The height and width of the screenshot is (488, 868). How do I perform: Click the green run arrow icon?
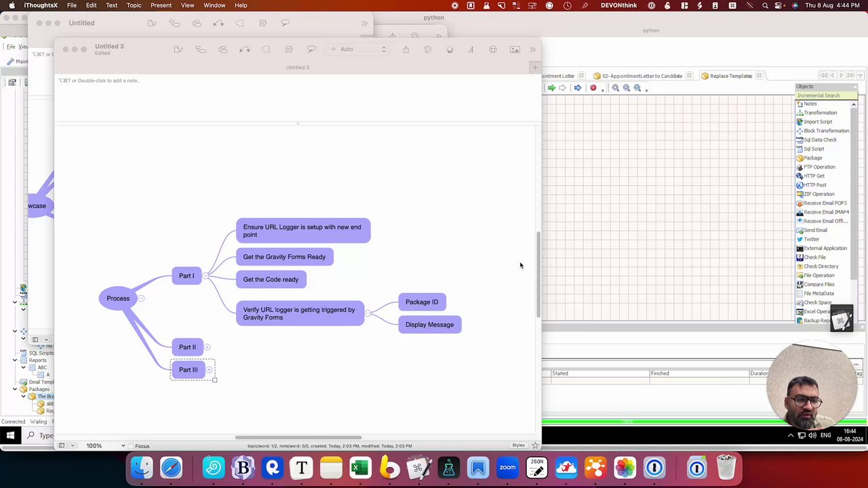pyautogui.click(x=551, y=88)
